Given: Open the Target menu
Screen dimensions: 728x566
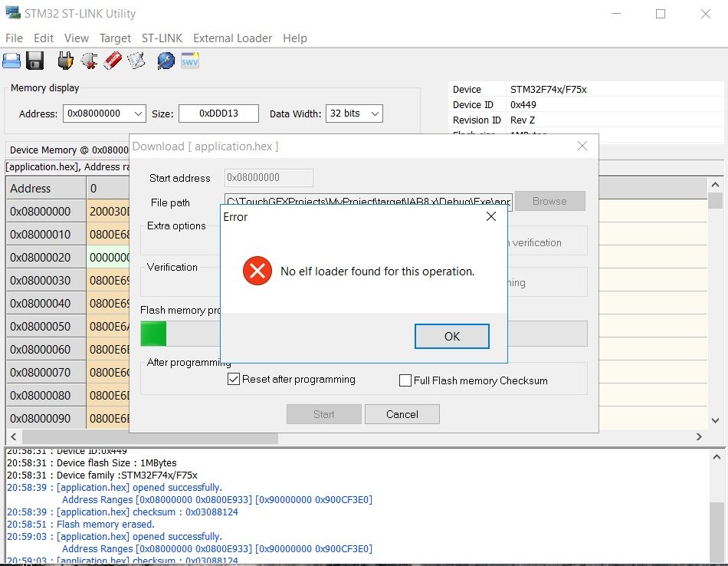Looking at the screenshot, I should 115,38.
